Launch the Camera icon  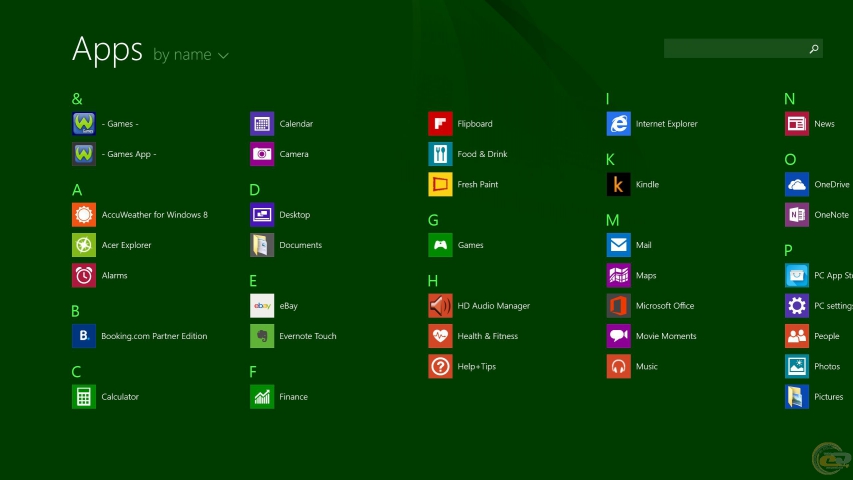pyautogui.click(x=262, y=154)
